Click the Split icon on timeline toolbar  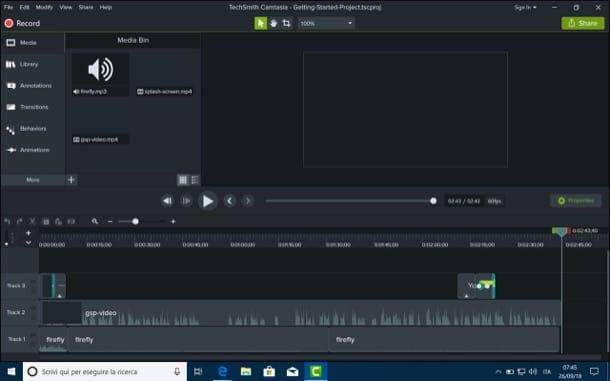coord(71,221)
